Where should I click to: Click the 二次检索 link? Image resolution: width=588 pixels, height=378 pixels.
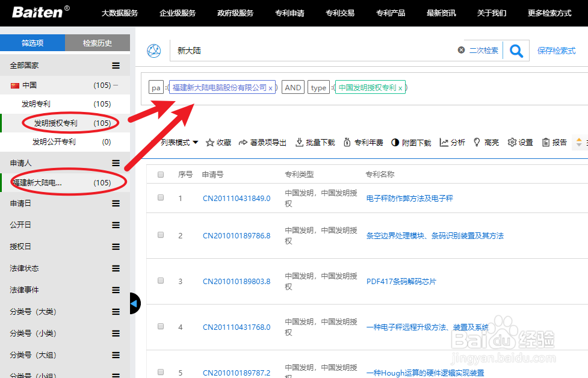484,50
